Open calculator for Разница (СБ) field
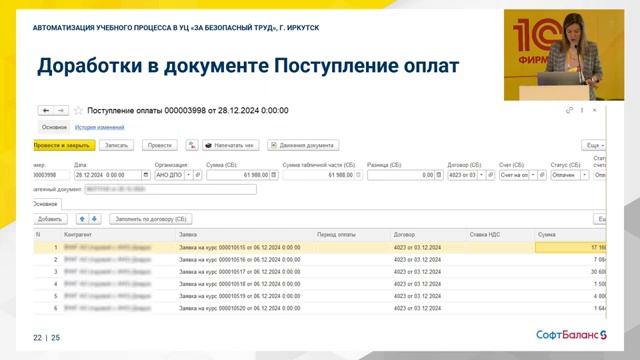The image size is (640, 360). [x=439, y=175]
